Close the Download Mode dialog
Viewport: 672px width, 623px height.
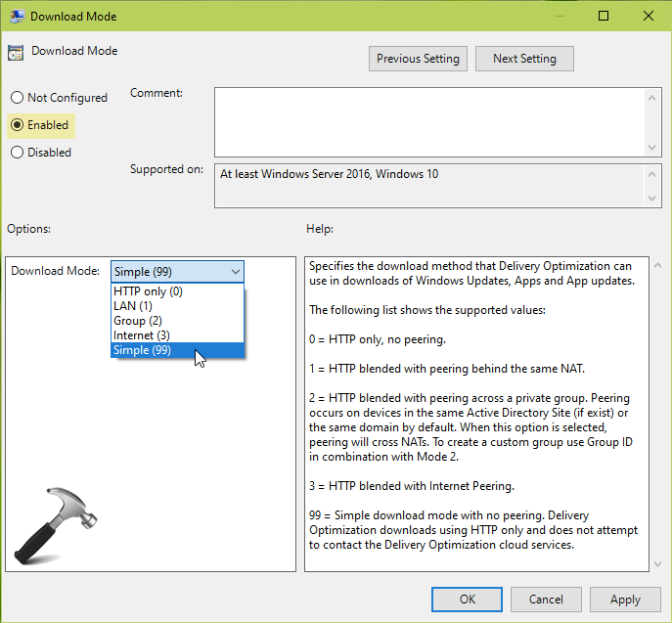[x=648, y=17]
